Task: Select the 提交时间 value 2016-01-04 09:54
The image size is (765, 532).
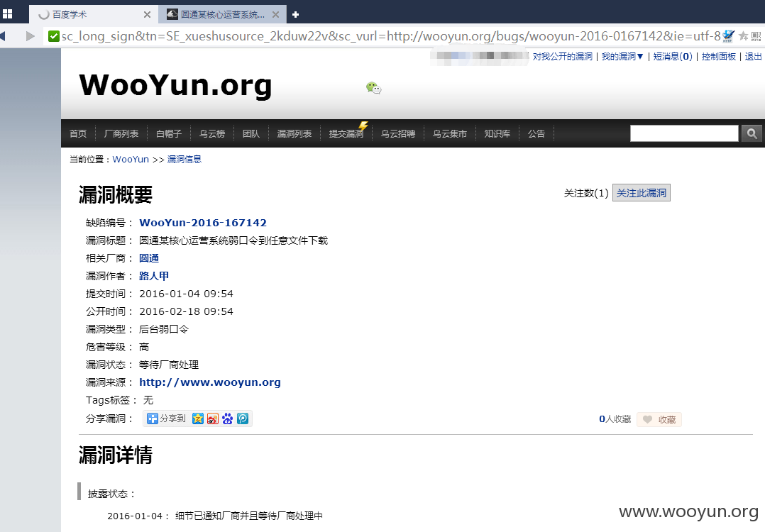Action: tap(187, 294)
